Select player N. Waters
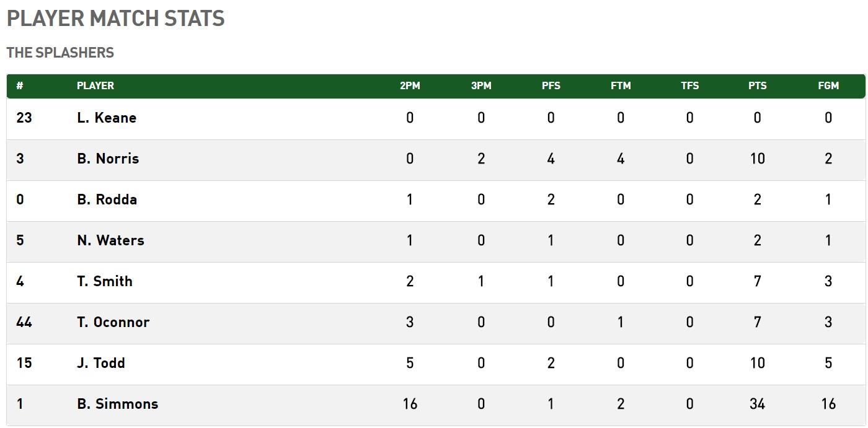 [x=110, y=240]
